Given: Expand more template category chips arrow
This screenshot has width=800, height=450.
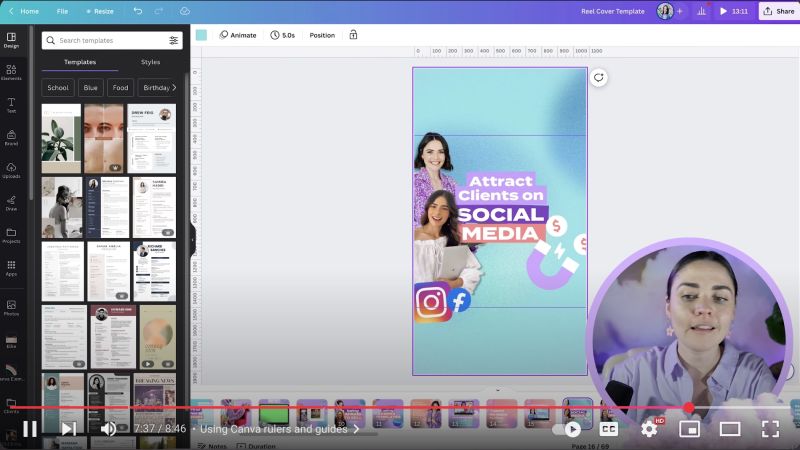Looking at the screenshot, I should (174, 88).
